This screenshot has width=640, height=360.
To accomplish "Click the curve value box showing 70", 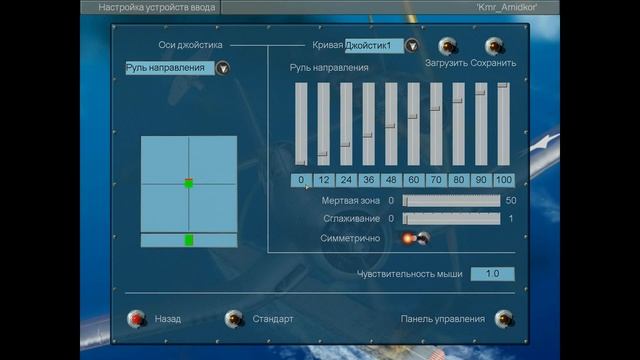I will pos(436,180).
